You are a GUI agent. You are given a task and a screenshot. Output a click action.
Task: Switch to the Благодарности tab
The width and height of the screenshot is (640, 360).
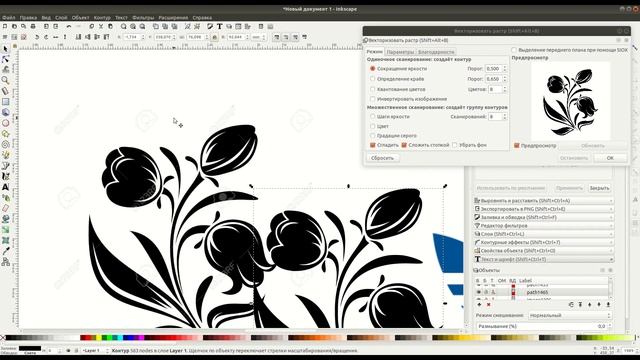pos(436,52)
